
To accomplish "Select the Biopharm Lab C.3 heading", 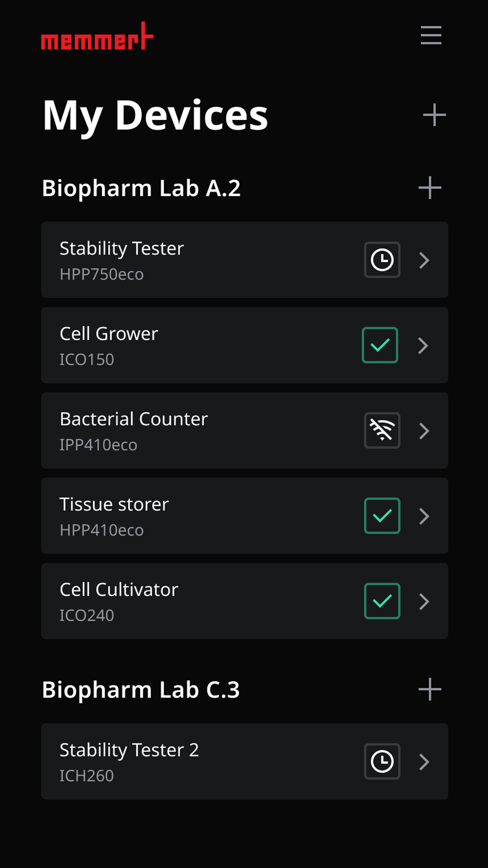I will (141, 690).
